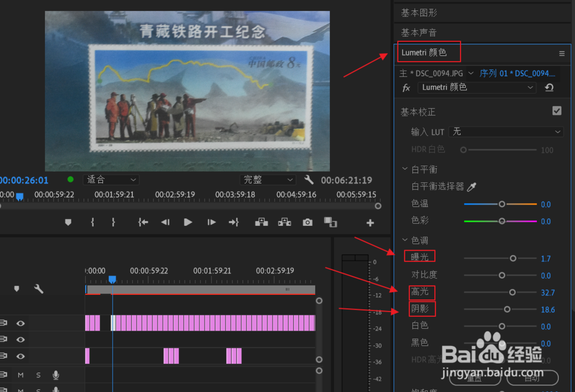575x392 pixels.
Task: Select the Lumetri 颜色 panel tab
Action: (424, 53)
